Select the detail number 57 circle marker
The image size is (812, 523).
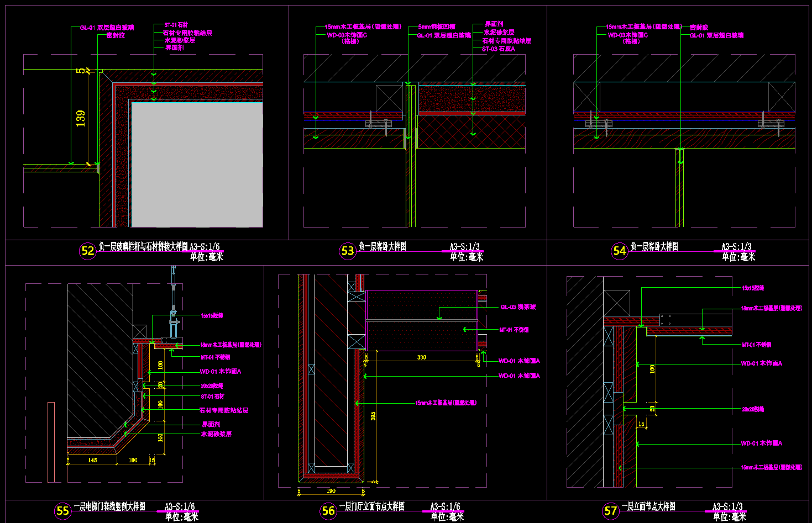click(611, 511)
